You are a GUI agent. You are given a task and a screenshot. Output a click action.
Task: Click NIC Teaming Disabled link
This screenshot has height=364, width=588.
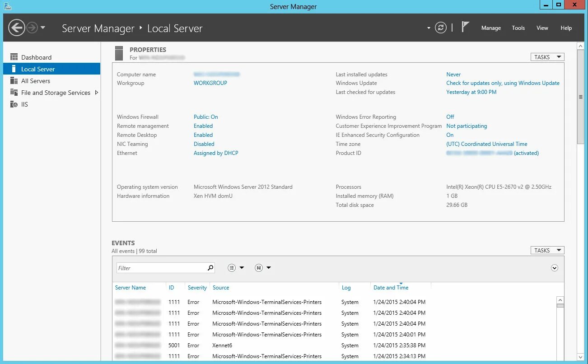(204, 144)
